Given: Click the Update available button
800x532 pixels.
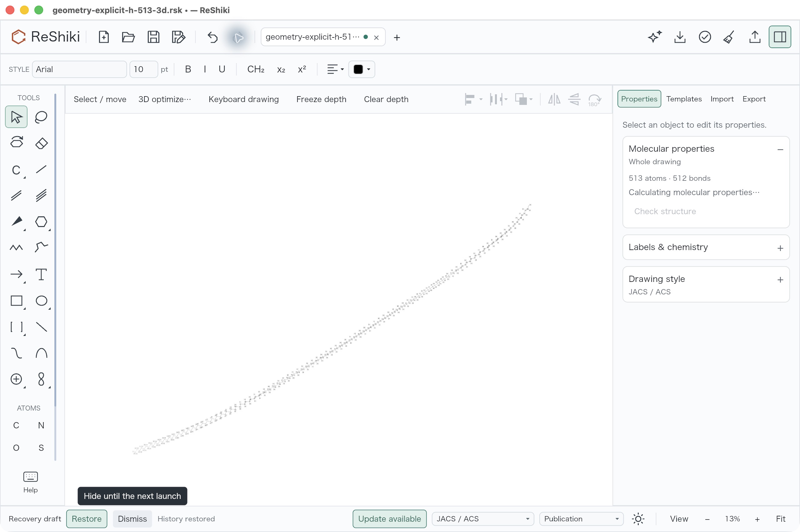Looking at the screenshot, I should 389,519.
